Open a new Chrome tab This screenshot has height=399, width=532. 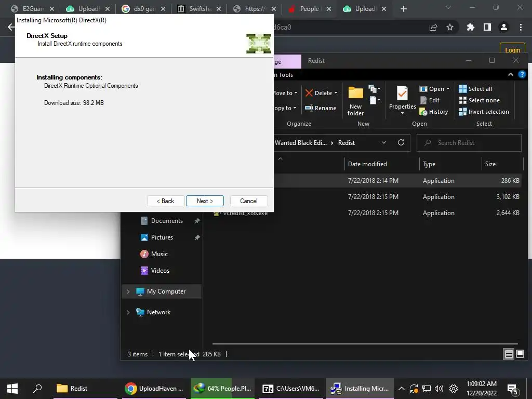click(403, 9)
